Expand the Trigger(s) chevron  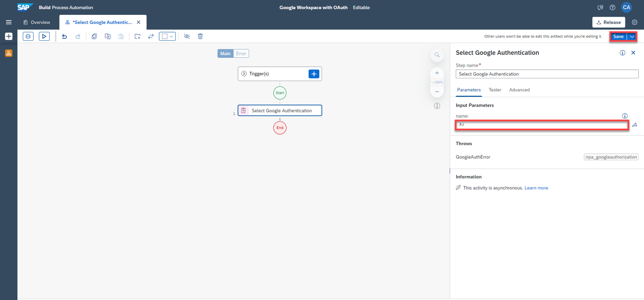pyautogui.click(x=244, y=73)
